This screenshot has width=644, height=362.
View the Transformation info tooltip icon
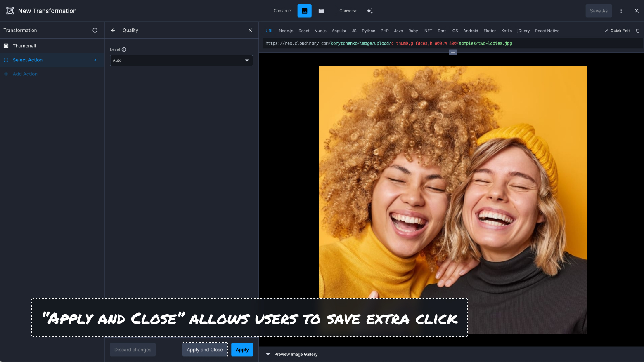pyautogui.click(x=95, y=30)
